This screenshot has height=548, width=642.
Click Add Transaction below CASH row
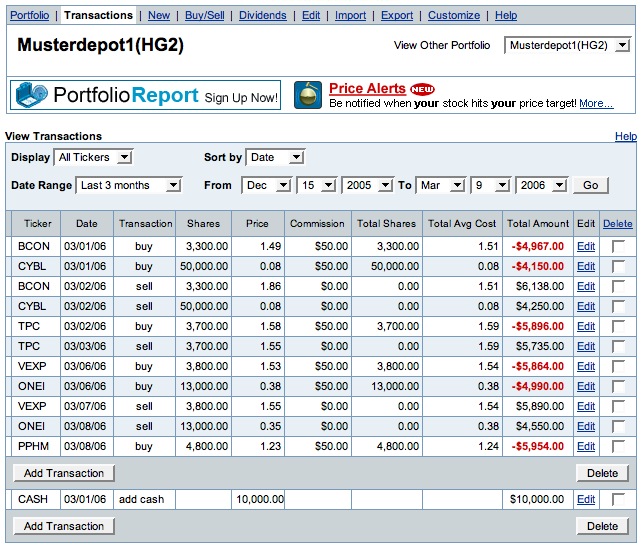(x=64, y=526)
